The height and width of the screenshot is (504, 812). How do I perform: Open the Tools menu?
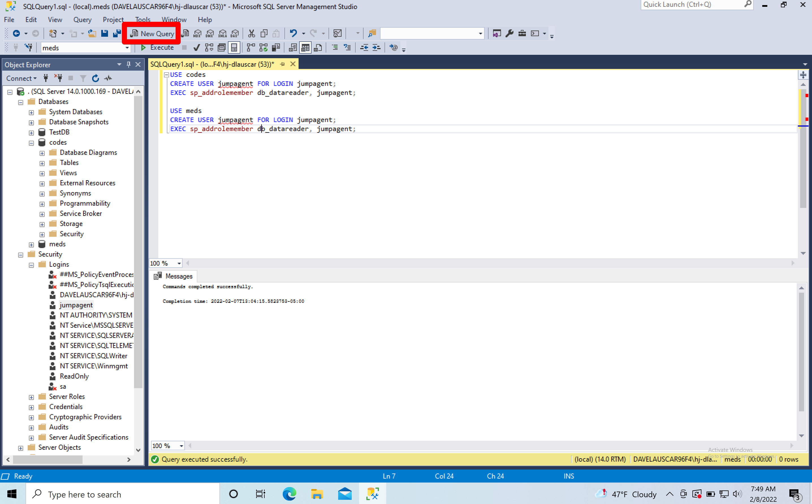point(143,20)
